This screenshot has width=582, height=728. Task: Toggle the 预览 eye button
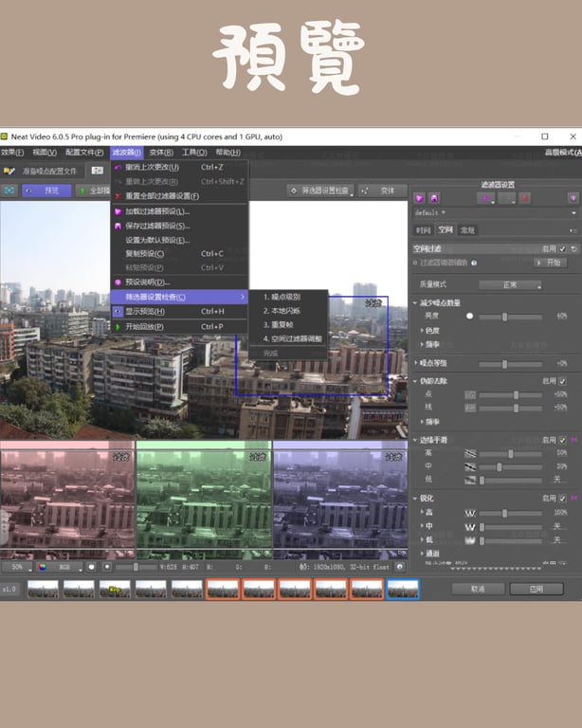coord(46,191)
